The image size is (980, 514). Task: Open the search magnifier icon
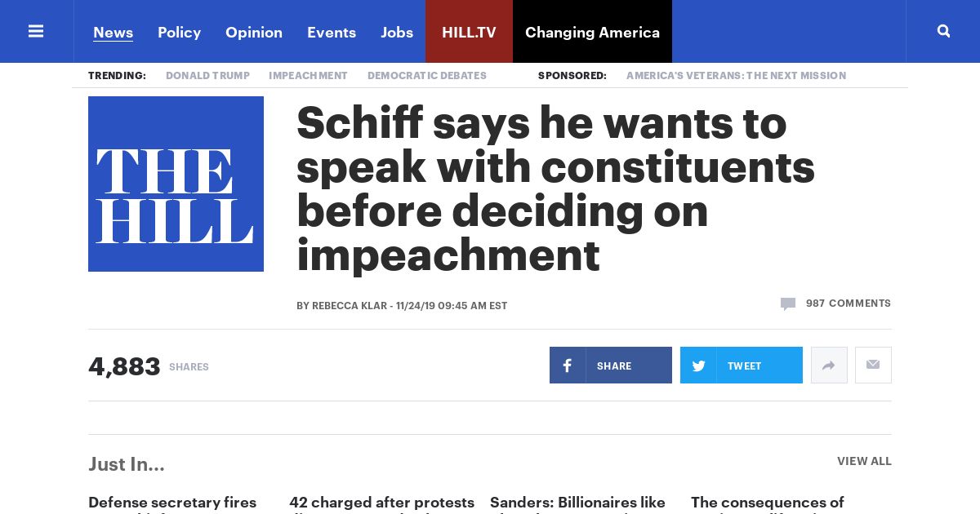pyautogui.click(x=943, y=31)
